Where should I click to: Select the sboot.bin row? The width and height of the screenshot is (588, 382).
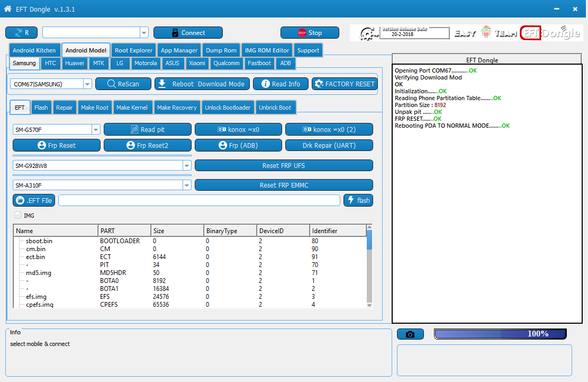[x=190, y=241]
